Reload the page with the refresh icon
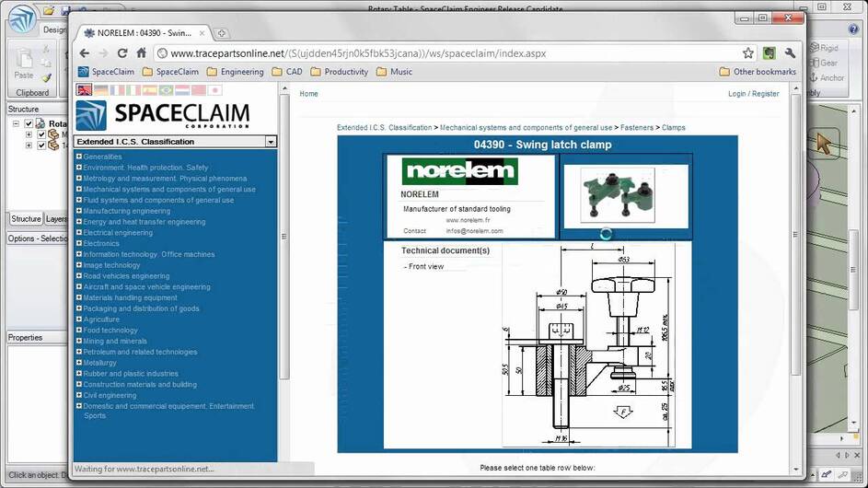This screenshot has width=868, height=488. pyautogui.click(x=122, y=53)
